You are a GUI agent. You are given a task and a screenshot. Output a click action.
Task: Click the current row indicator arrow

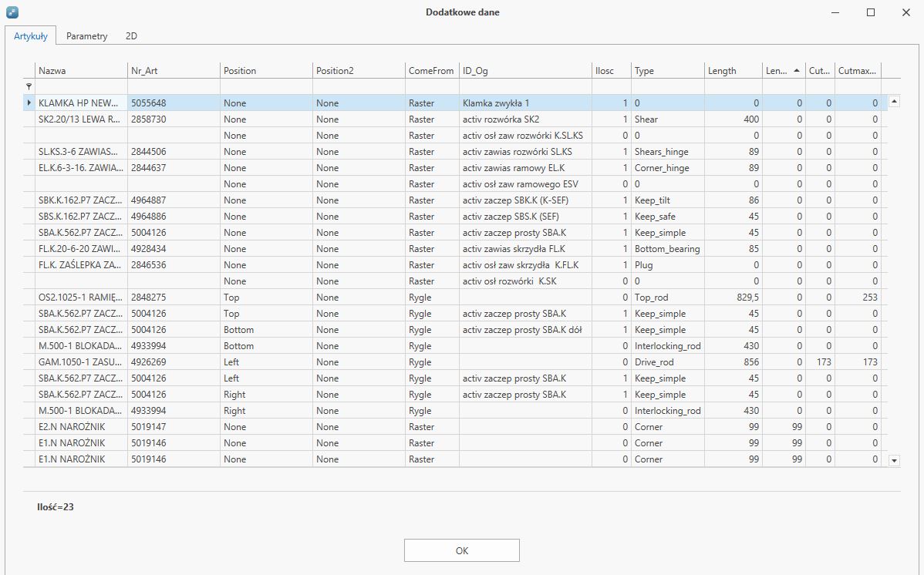[x=29, y=103]
